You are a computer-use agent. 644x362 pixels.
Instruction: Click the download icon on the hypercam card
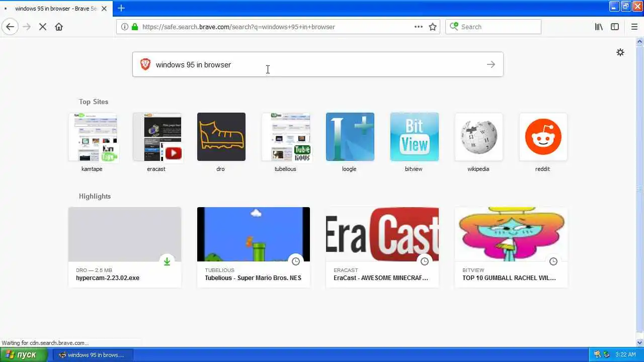(x=167, y=261)
